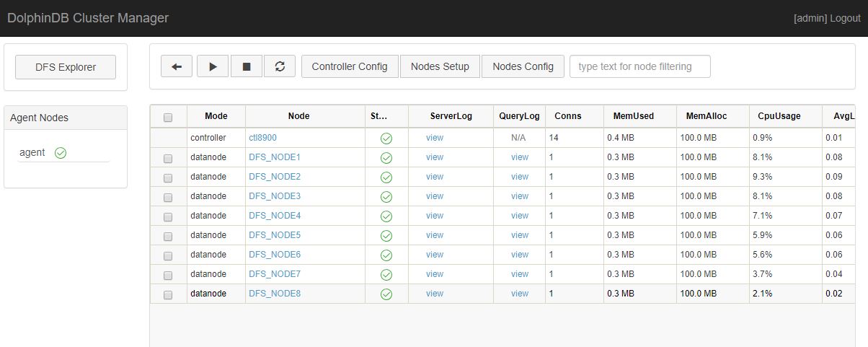
Task: Click status icon of DFS_NODE7
Action: [x=386, y=274]
